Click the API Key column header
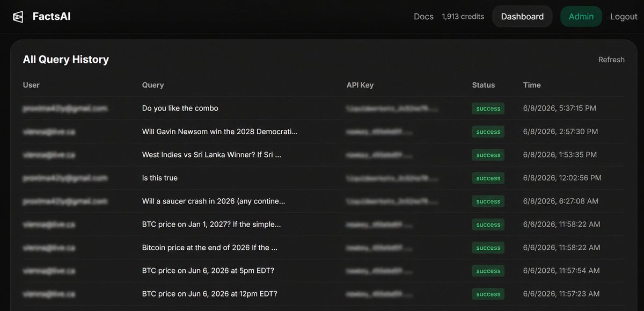This screenshot has height=311, width=644. tap(360, 85)
